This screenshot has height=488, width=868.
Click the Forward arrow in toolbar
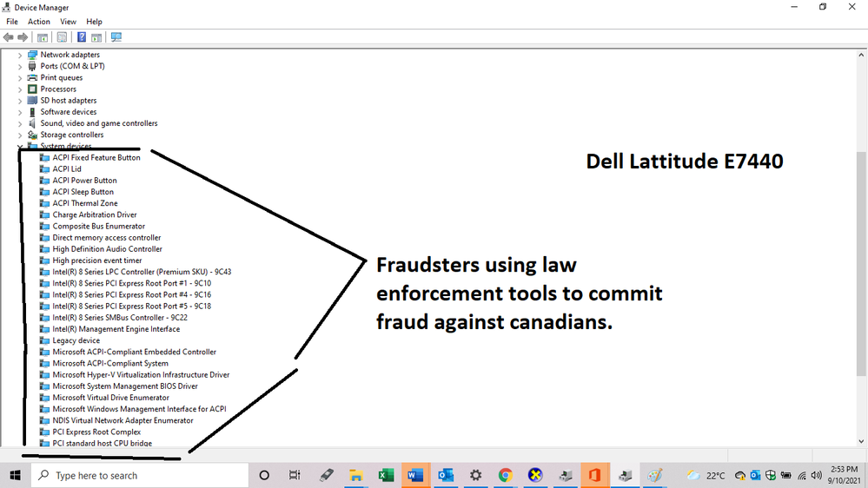click(x=23, y=37)
